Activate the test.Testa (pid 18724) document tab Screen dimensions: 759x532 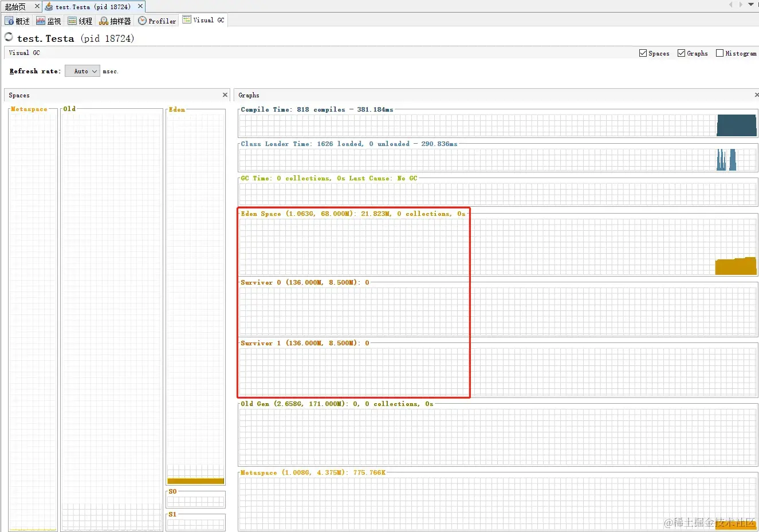click(x=93, y=7)
